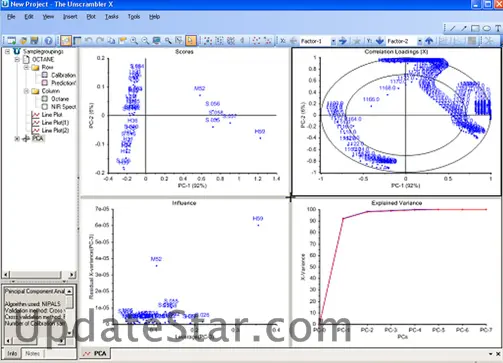The width and height of the screenshot is (503, 363).
Task: Click the Save disk icon in toolbar
Action: coord(34,41)
